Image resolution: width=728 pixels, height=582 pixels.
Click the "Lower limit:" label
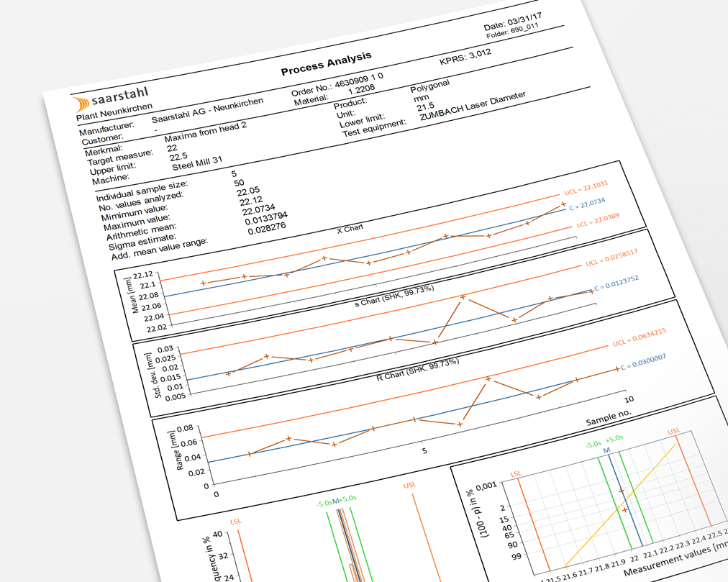tap(362, 122)
